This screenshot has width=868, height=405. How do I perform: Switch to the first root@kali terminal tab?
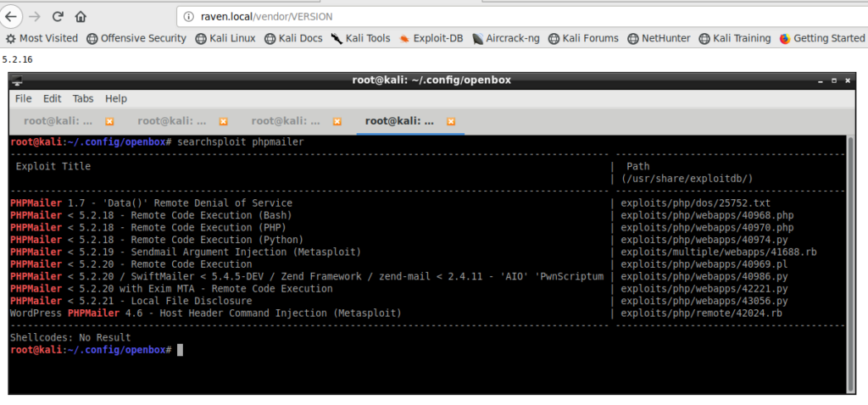[x=58, y=121]
